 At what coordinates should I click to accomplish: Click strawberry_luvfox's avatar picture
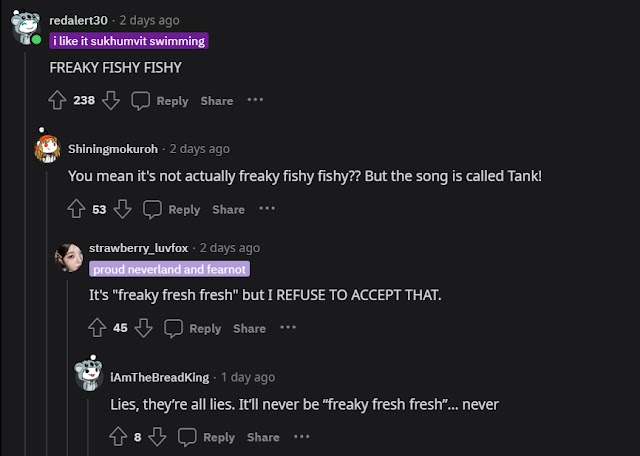point(69,256)
